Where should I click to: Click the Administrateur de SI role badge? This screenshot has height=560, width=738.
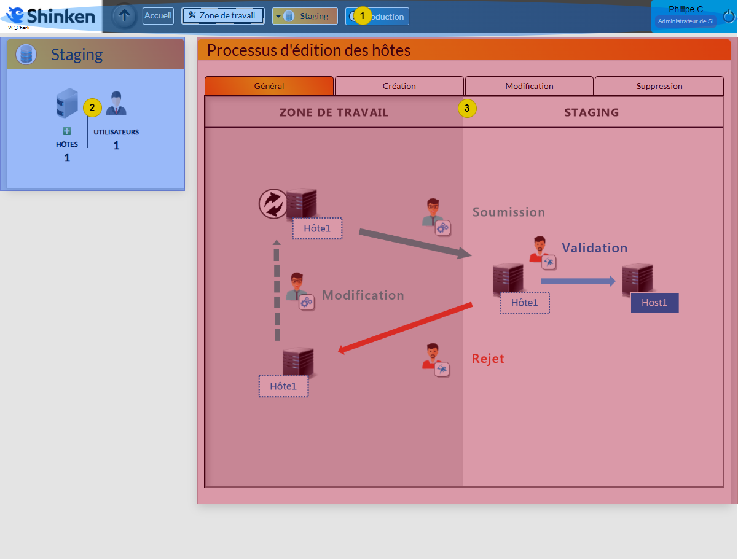[686, 21]
